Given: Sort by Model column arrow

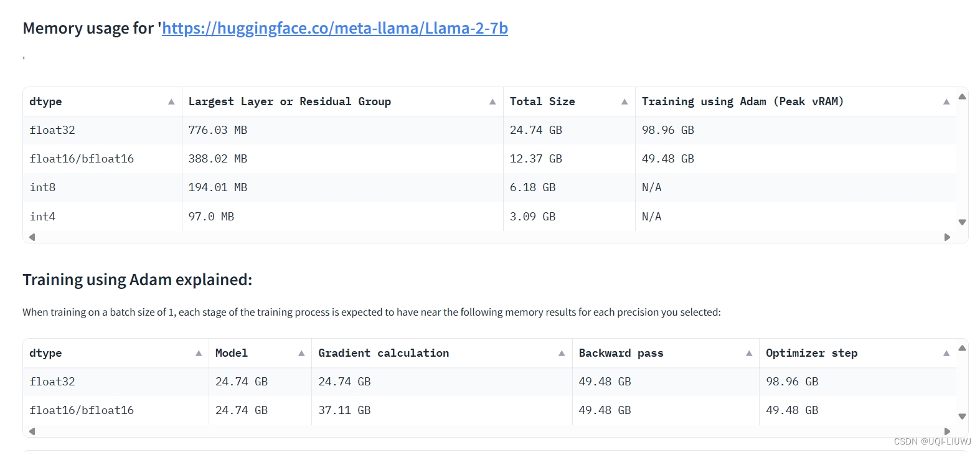Looking at the screenshot, I should (x=301, y=353).
